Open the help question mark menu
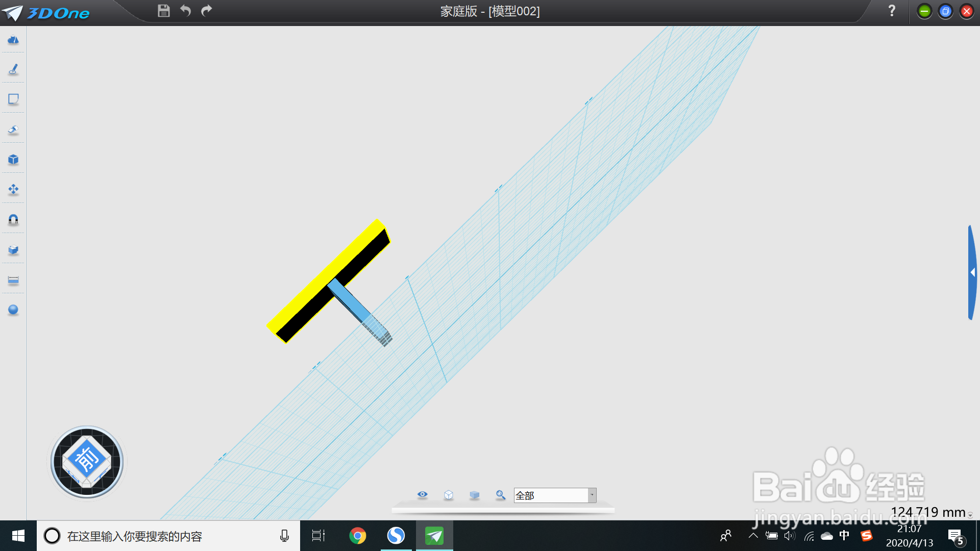Screen dimensions: 980x551 pos(892,11)
